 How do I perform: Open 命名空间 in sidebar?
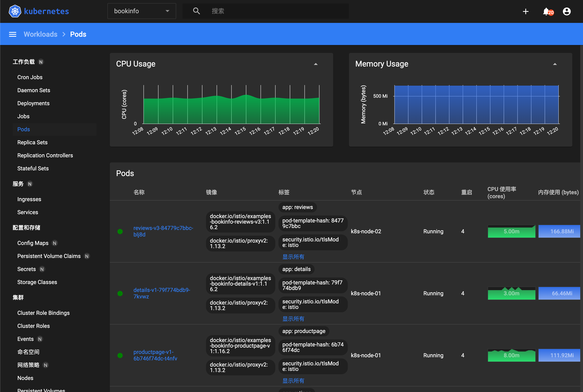[28, 352]
